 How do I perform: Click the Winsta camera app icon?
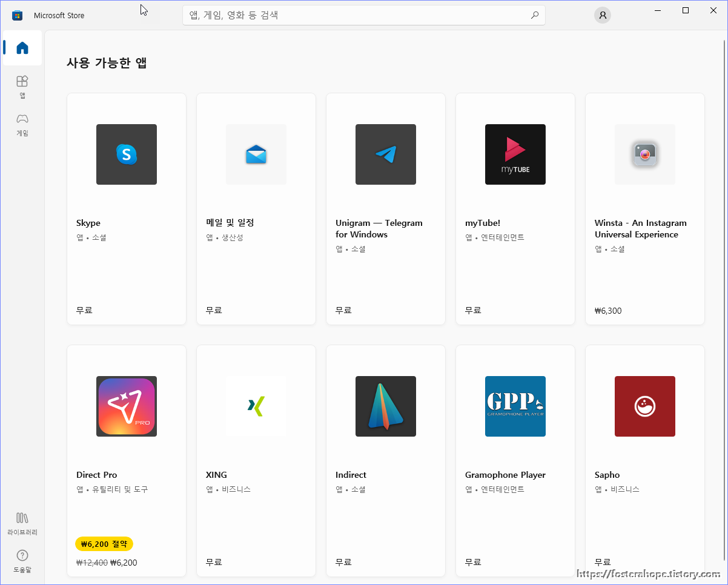point(645,154)
